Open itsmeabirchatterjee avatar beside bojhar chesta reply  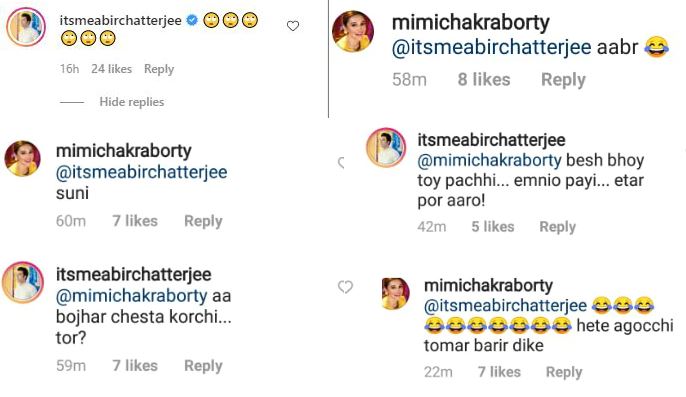click(x=23, y=282)
